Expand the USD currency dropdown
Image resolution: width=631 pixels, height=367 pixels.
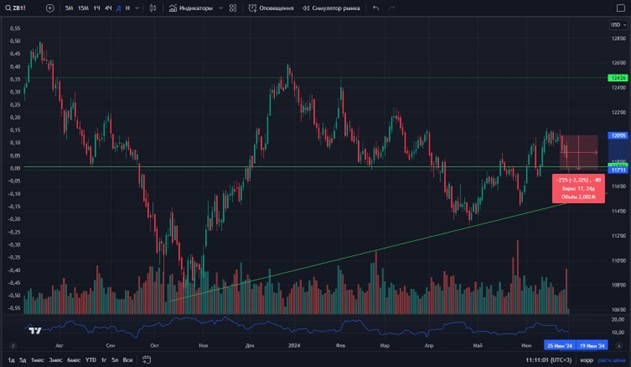618,25
